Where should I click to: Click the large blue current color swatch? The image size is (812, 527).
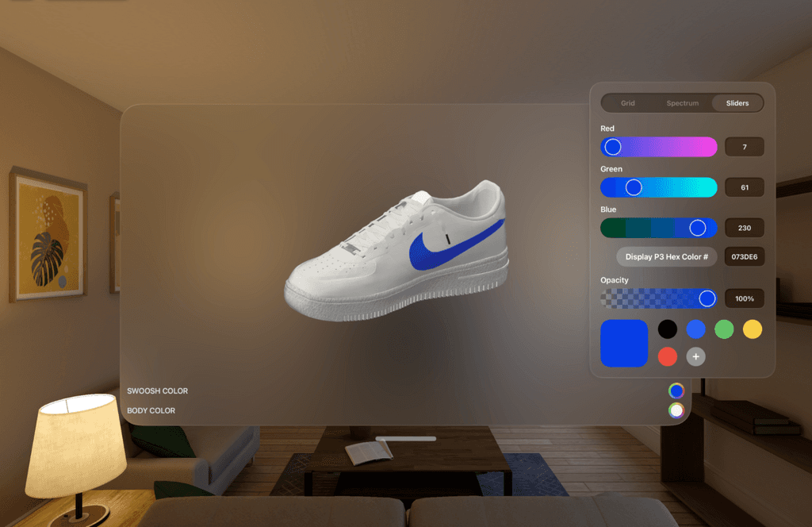(624, 343)
